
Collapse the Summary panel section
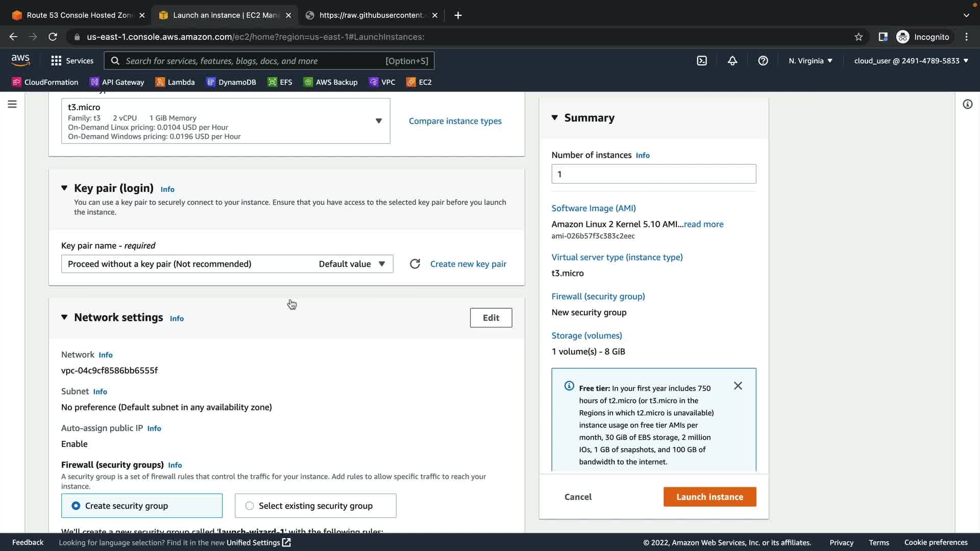click(555, 118)
